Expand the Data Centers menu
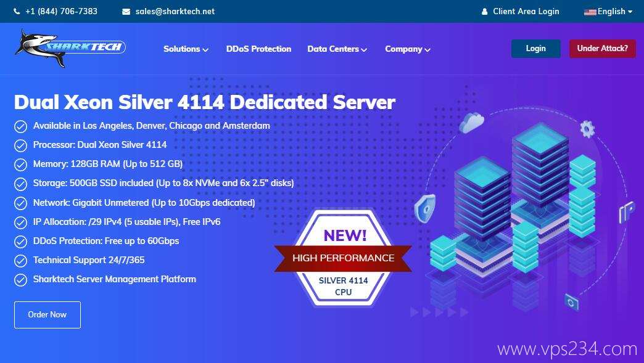Viewport: 644px width, 363px height. (x=337, y=49)
